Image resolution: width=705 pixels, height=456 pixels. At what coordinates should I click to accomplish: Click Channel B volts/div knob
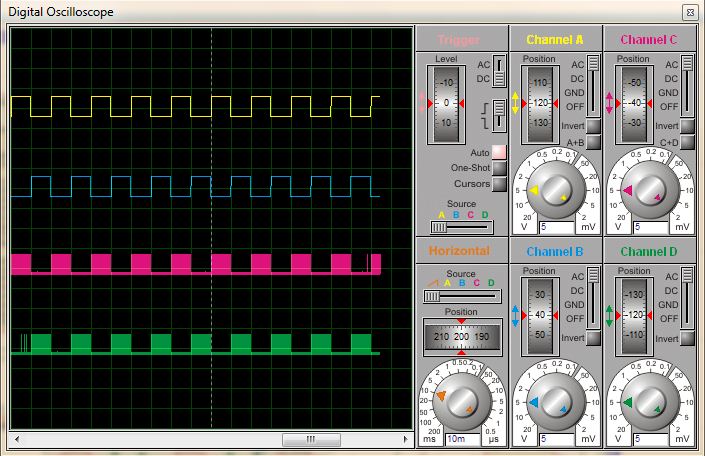pos(556,402)
